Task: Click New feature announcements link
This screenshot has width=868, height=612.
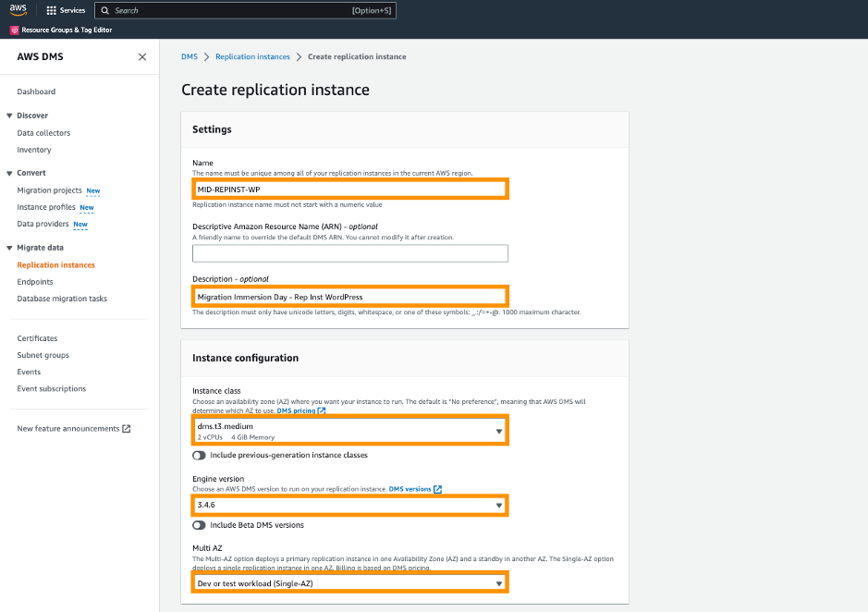Action: (68, 429)
